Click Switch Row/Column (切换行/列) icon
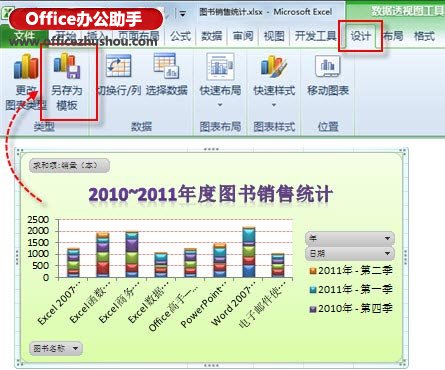The height and width of the screenshot is (370, 445). point(118,66)
